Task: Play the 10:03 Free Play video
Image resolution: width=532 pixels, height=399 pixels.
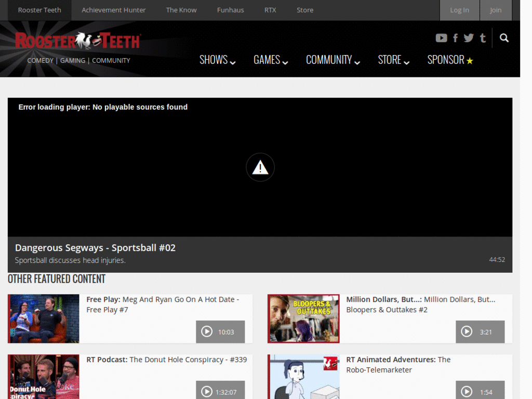Action: (x=220, y=332)
